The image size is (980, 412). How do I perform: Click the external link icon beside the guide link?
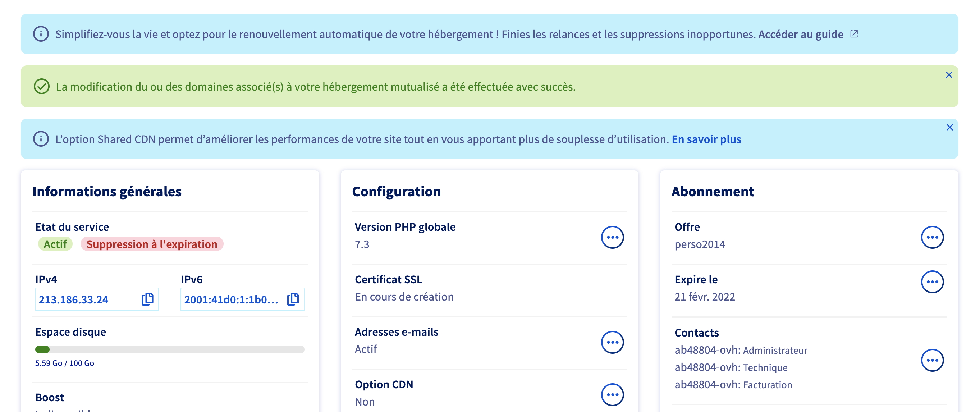pos(854,34)
